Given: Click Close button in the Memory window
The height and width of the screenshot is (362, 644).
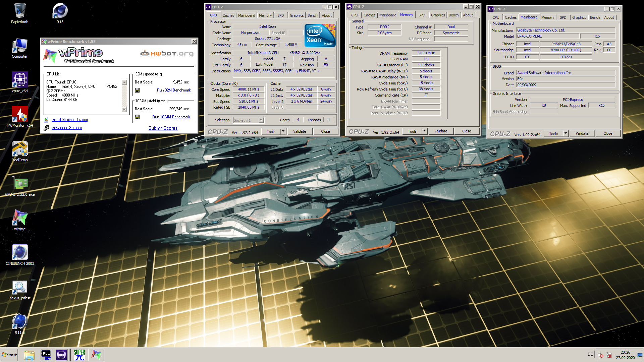Looking at the screenshot, I should [x=467, y=131].
